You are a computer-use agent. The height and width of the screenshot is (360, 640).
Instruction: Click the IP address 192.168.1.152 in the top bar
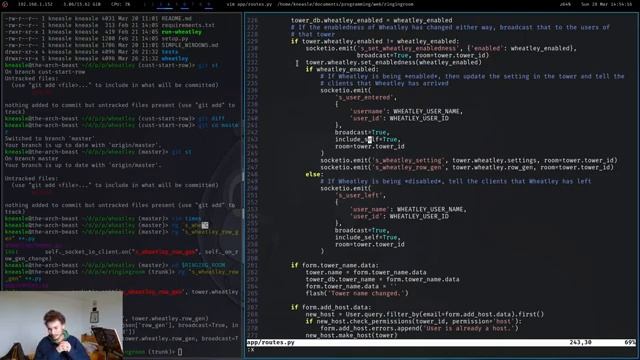click(x=35, y=4)
